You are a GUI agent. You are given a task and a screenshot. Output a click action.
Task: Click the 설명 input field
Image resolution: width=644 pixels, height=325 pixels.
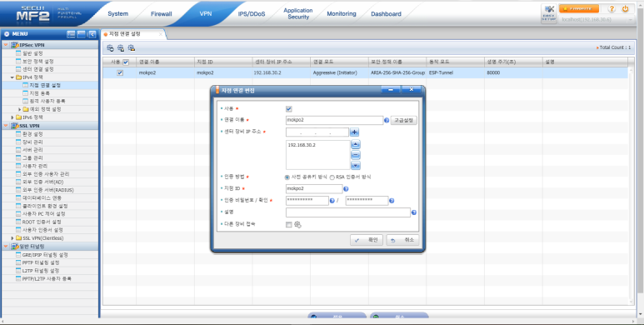[348, 212]
